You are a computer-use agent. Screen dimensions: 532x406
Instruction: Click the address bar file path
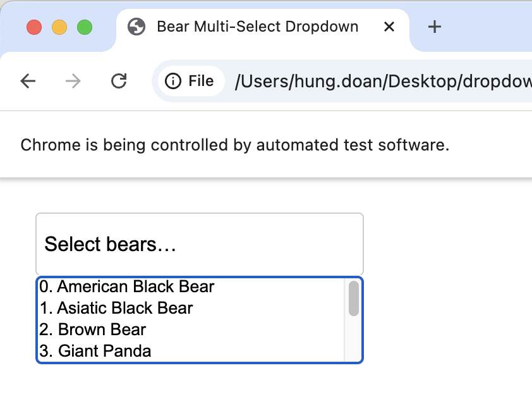tap(379, 81)
